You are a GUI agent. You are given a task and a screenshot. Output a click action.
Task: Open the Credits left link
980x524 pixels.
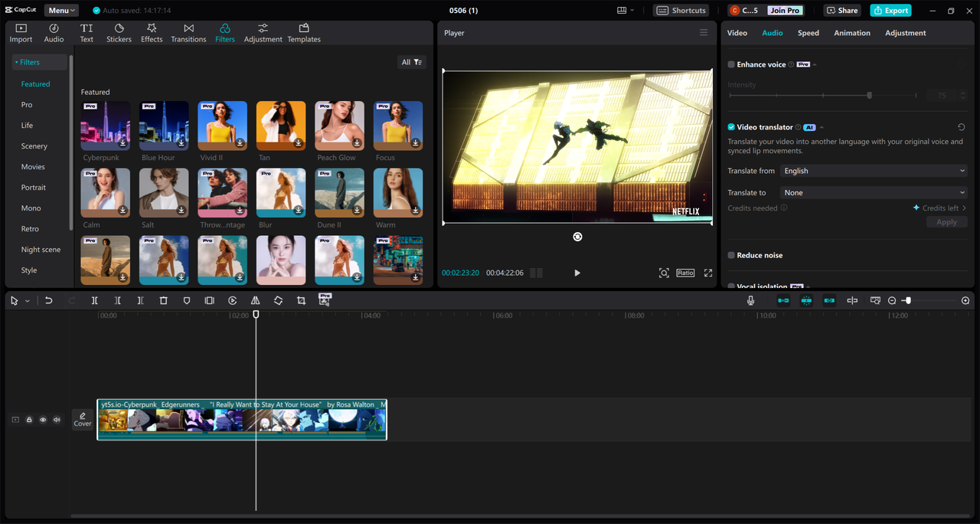(x=940, y=208)
